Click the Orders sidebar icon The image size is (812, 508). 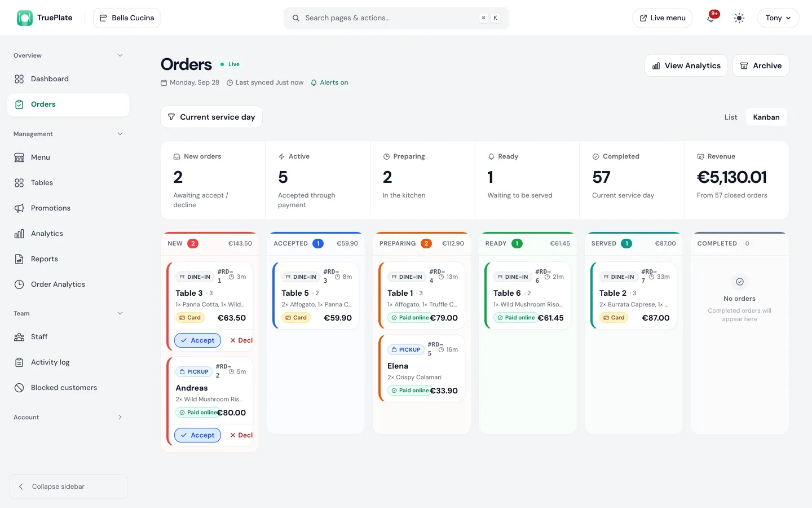coord(19,104)
